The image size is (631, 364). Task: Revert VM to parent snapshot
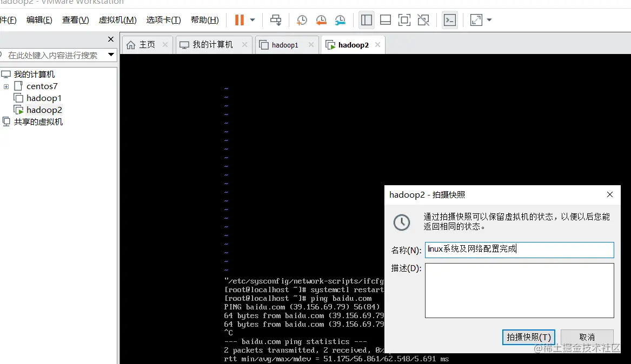click(321, 20)
